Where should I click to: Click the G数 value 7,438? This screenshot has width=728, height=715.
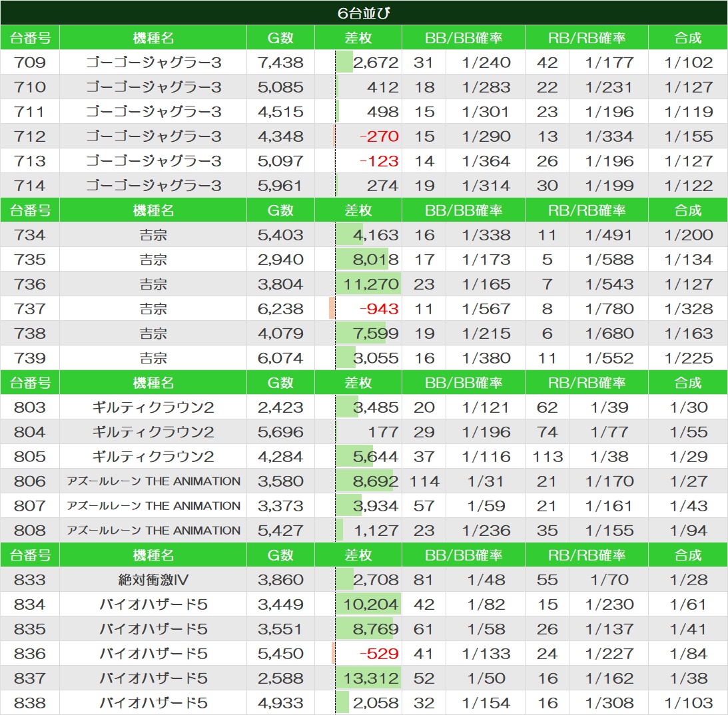coord(280,62)
